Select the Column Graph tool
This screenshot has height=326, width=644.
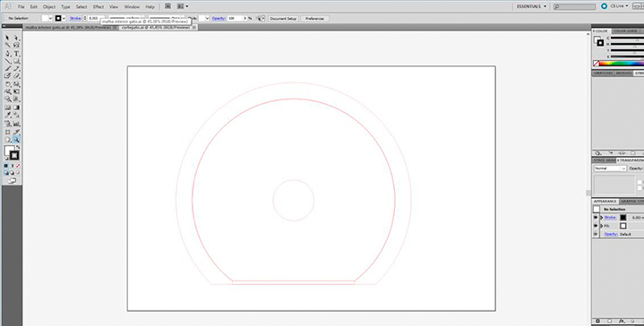(x=16, y=124)
